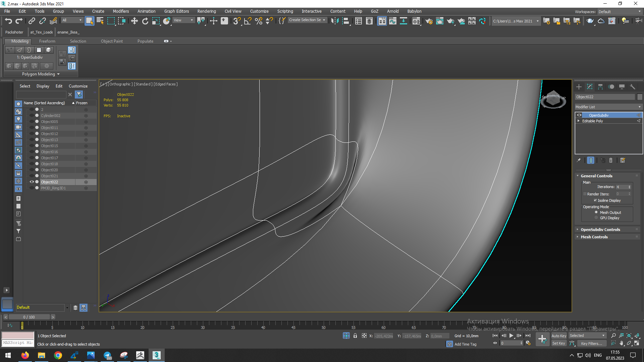
Task: Click the Mirror tool icon
Action: point(334,21)
